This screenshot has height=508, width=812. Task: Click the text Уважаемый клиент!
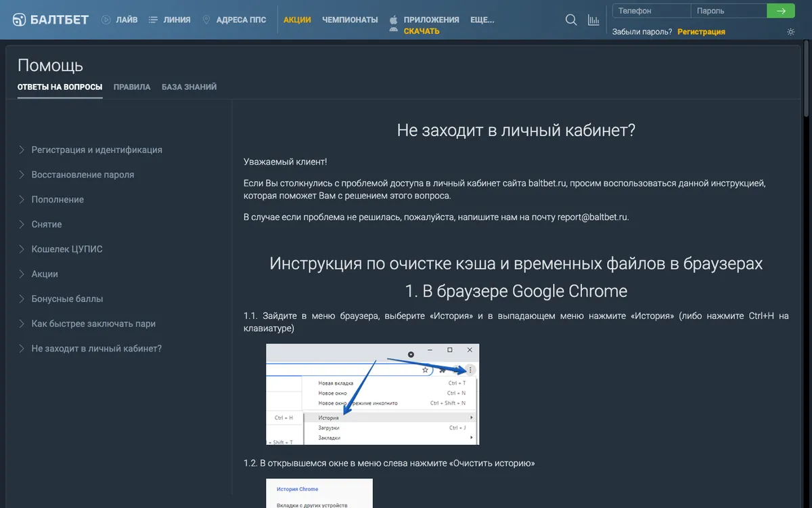(285, 162)
